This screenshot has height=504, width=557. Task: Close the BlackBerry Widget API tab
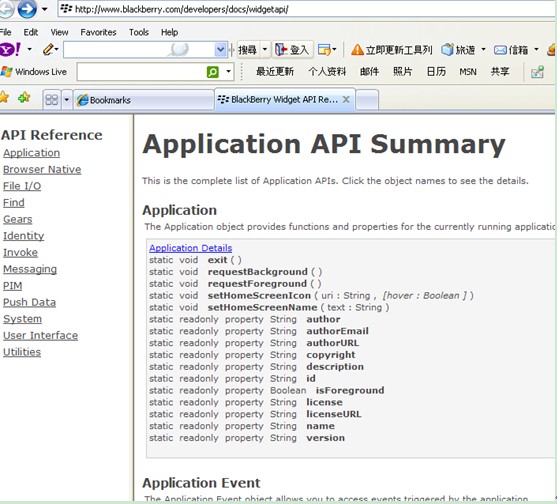click(346, 99)
